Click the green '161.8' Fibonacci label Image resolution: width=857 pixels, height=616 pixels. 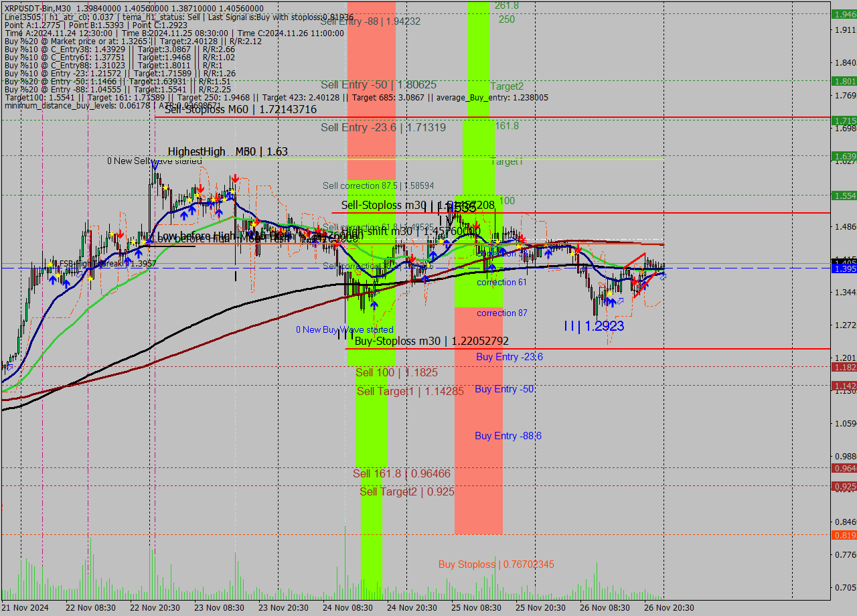(507, 125)
